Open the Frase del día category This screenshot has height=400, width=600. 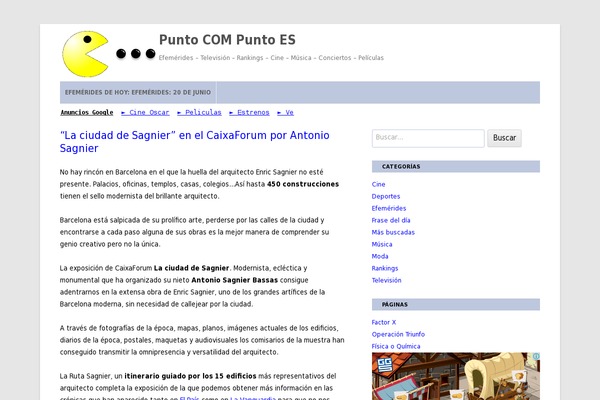(x=391, y=220)
